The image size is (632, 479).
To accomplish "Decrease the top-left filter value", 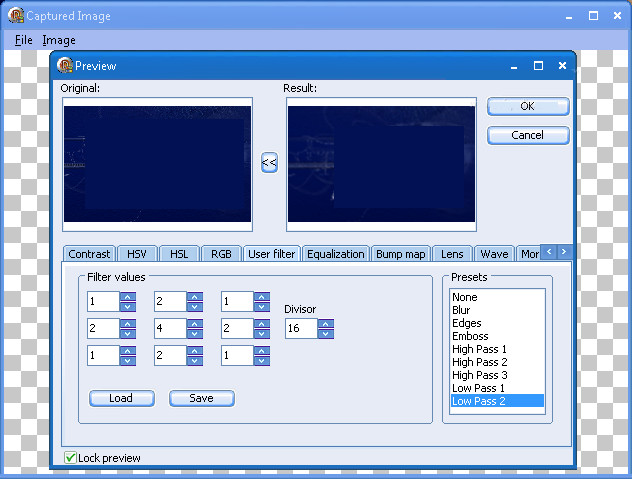I will (128, 306).
